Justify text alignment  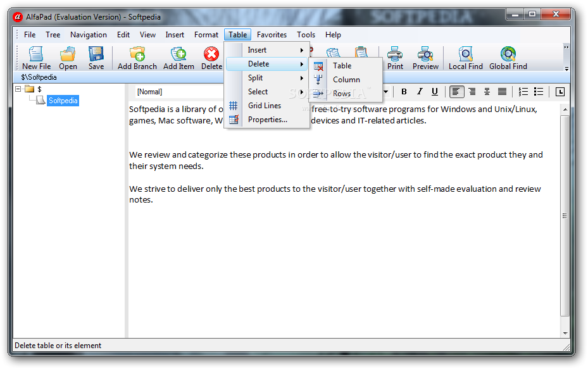(502, 92)
